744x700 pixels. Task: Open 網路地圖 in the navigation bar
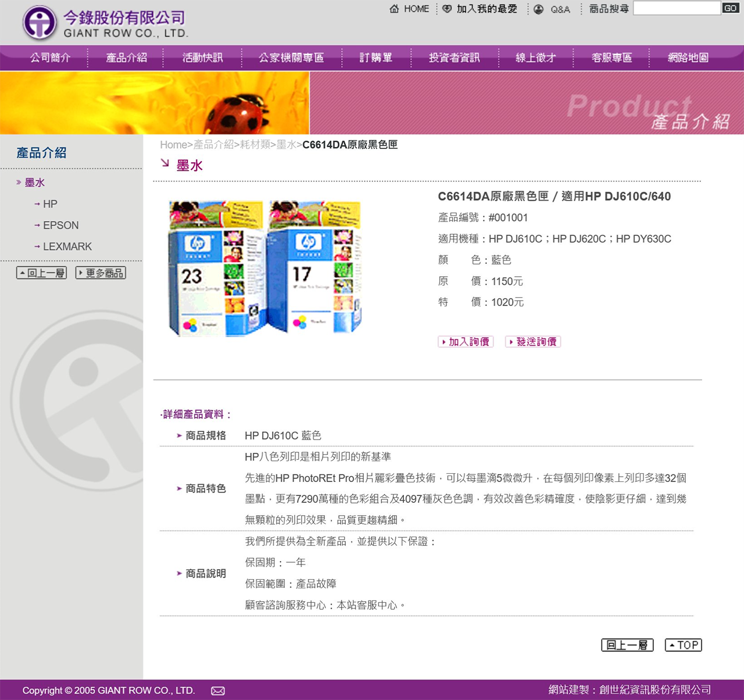pyautogui.click(x=688, y=58)
